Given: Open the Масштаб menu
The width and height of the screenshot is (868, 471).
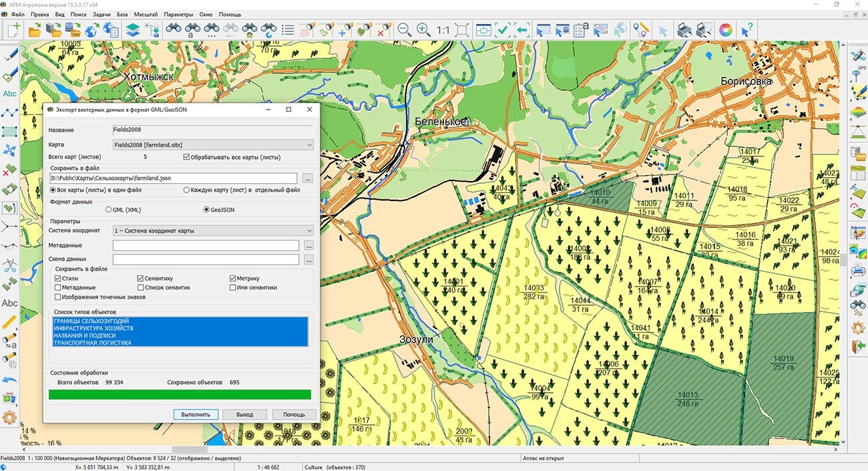Looking at the screenshot, I should pyautogui.click(x=146, y=14).
